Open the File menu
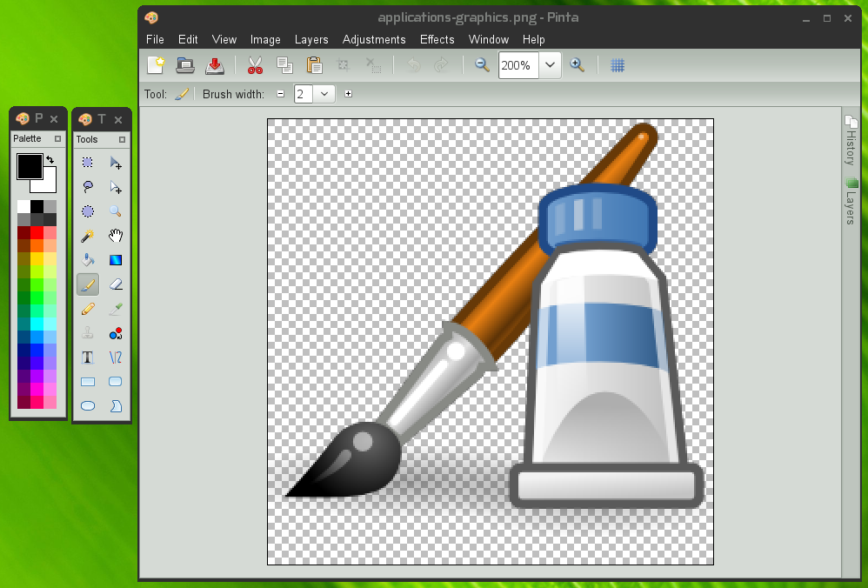868x588 pixels. 155,39
